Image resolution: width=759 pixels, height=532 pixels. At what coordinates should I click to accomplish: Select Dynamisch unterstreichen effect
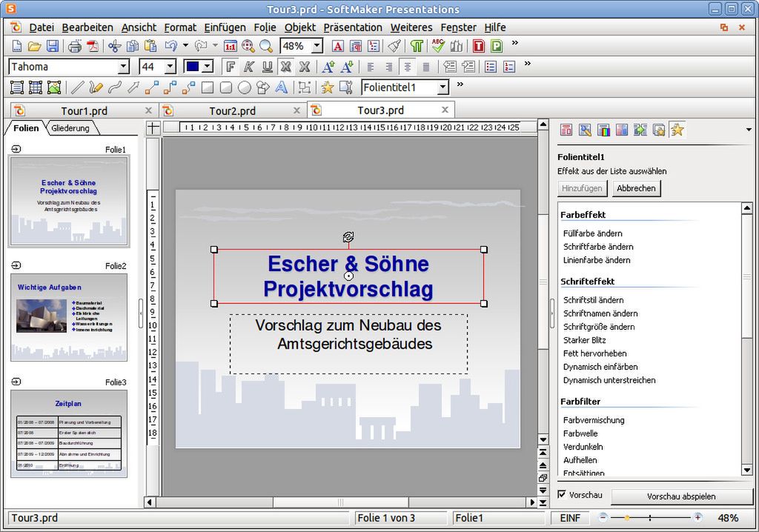(x=609, y=381)
